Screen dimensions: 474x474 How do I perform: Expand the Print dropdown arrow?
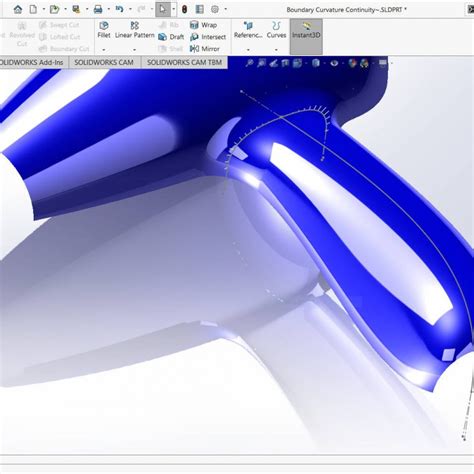click(x=109, y=9)
